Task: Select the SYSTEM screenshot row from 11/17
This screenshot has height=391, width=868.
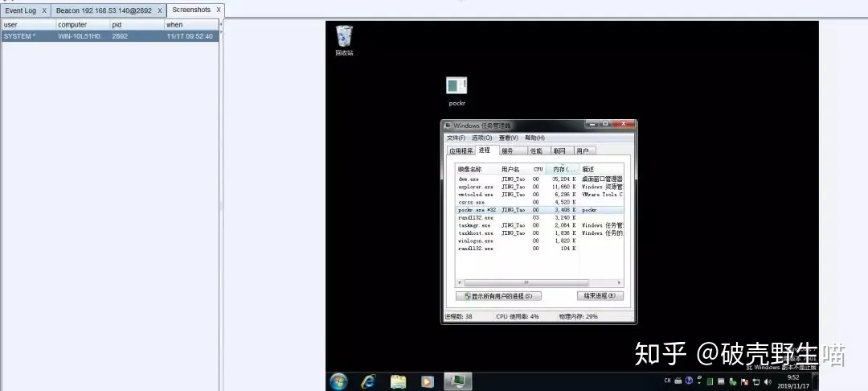Action: click(109, 36)
